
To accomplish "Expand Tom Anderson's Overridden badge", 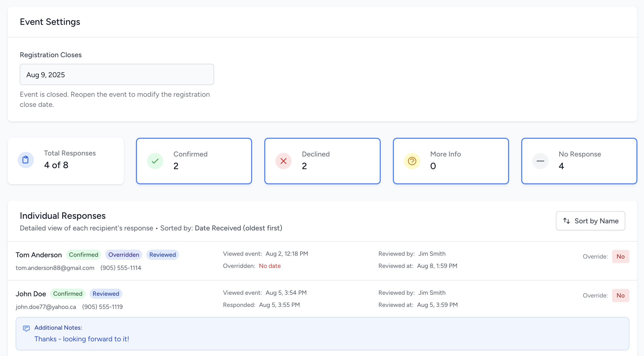I will (x=124, y=254).
